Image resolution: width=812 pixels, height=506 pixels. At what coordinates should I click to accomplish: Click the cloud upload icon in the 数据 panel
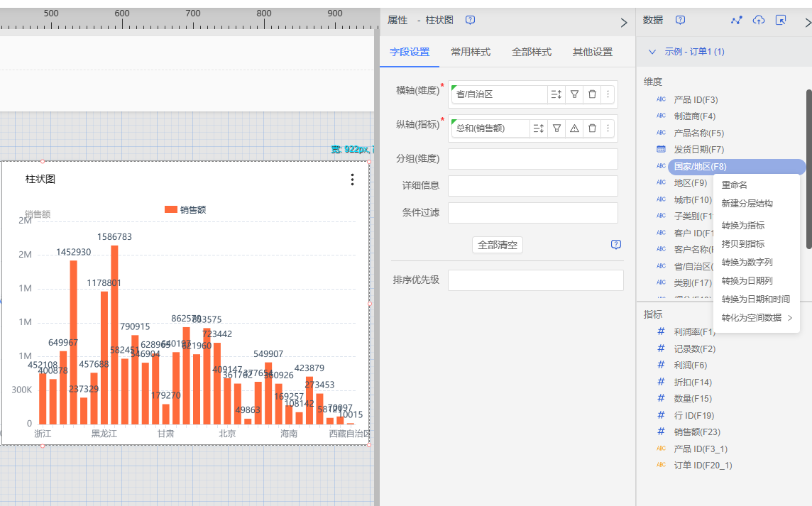click(759, 20)
